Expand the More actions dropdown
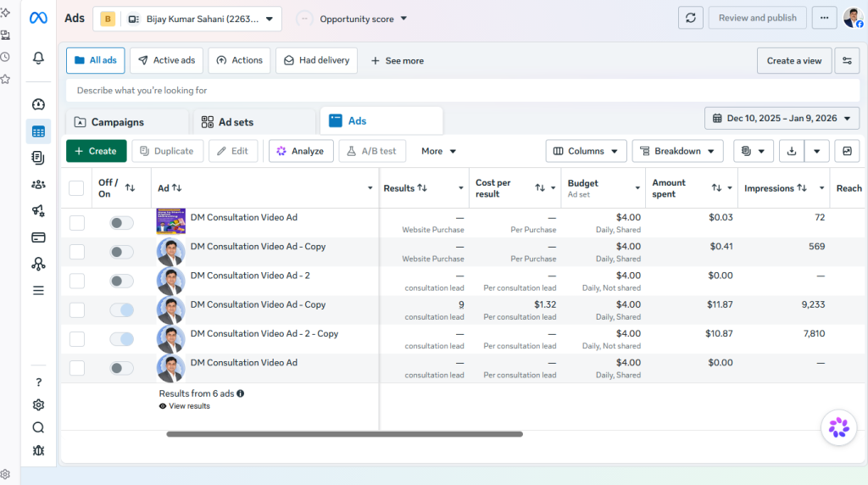The width and height of the screenshot is (868, 485). coord(438,151)
